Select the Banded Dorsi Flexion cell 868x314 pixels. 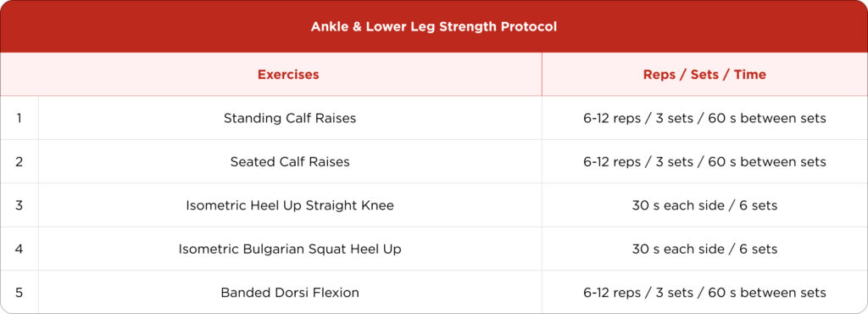[x=290, y=293]
